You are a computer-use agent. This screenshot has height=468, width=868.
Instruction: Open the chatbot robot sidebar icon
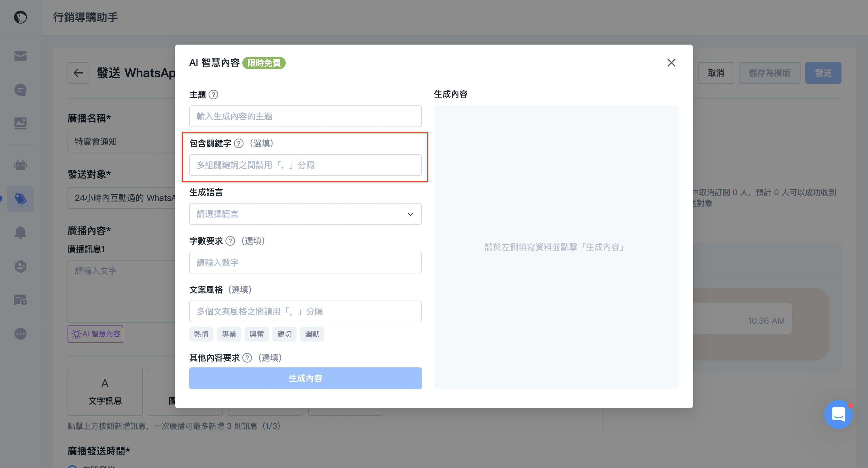coord(20,165)
